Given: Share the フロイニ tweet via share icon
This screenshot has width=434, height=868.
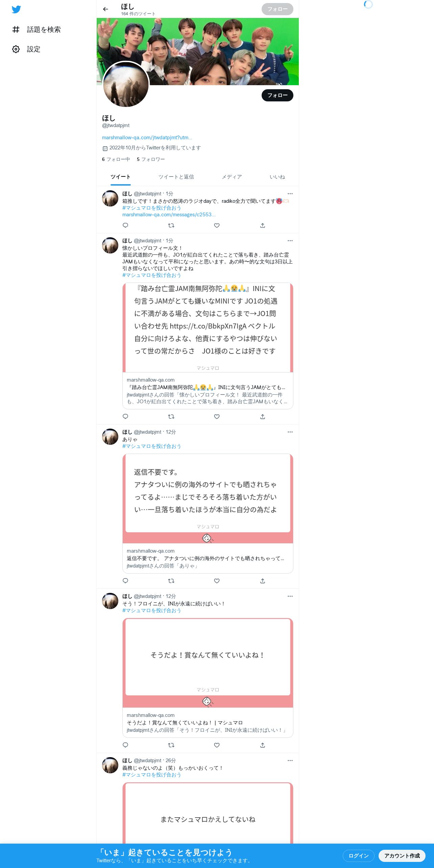Looking at the screenshot, I should 263,745.
